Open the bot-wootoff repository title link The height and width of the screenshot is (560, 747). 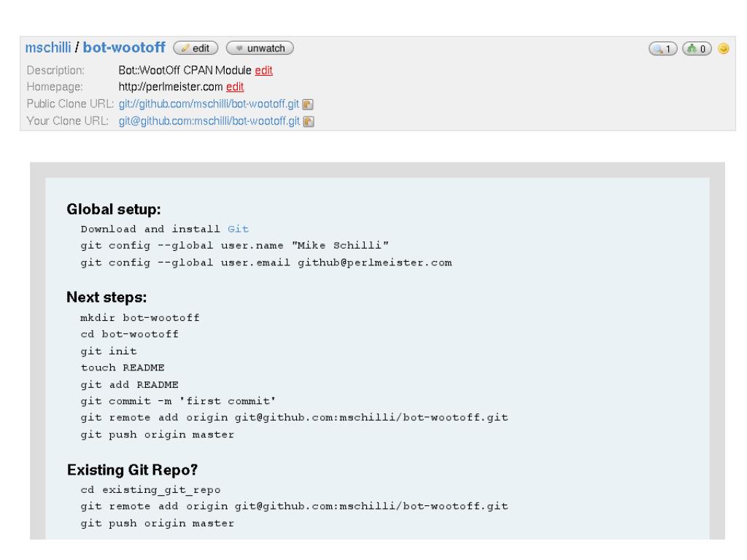click(x=124, y=47)
